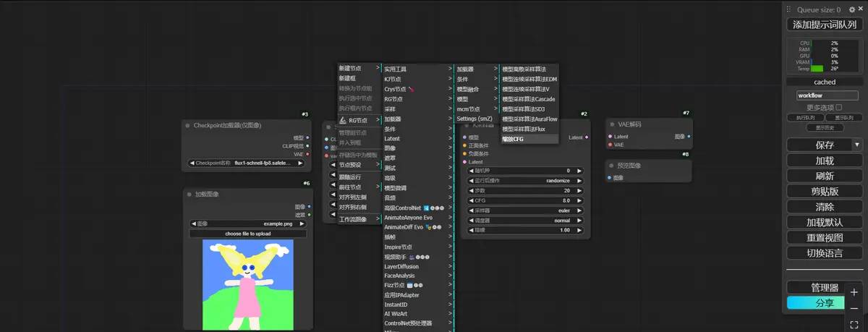Screen dimensions: 868x332
Task: Click the 图像 input dot on 预览图像
Action: (610, 177)
